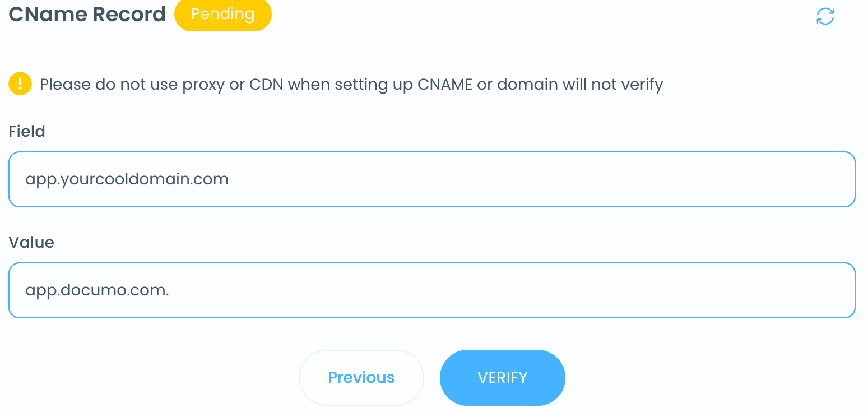
Task: Click the yellow exclamation warning icon
Action: [20, 85]
